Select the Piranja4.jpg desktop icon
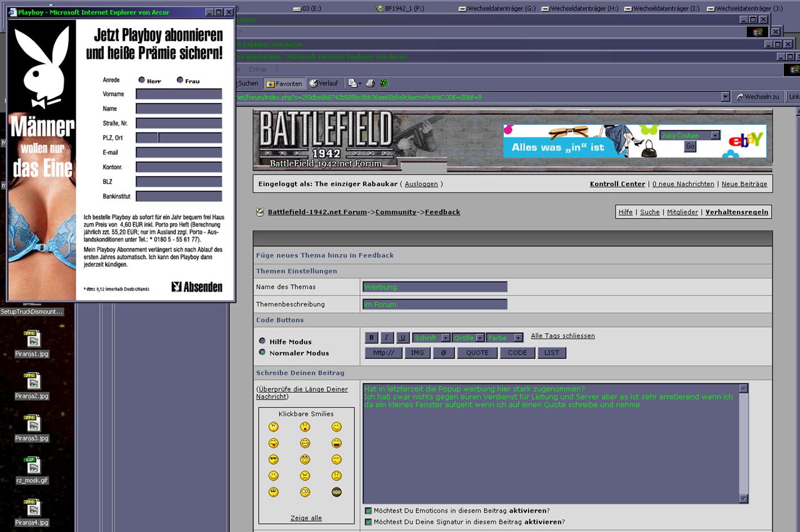The image size is (800, 532). coord(32,513)
